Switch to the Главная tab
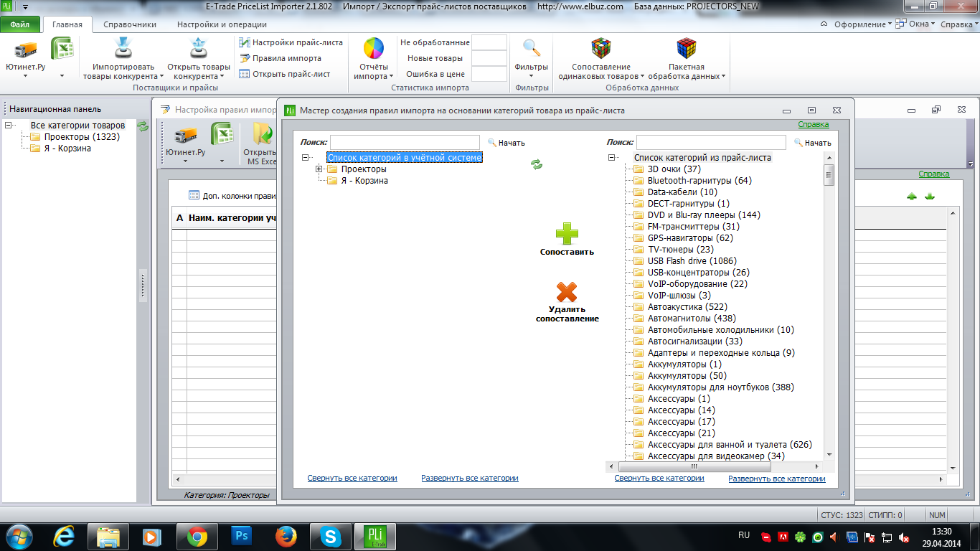The width and height of the screenshot is (980, 551). tap(67, 24)
